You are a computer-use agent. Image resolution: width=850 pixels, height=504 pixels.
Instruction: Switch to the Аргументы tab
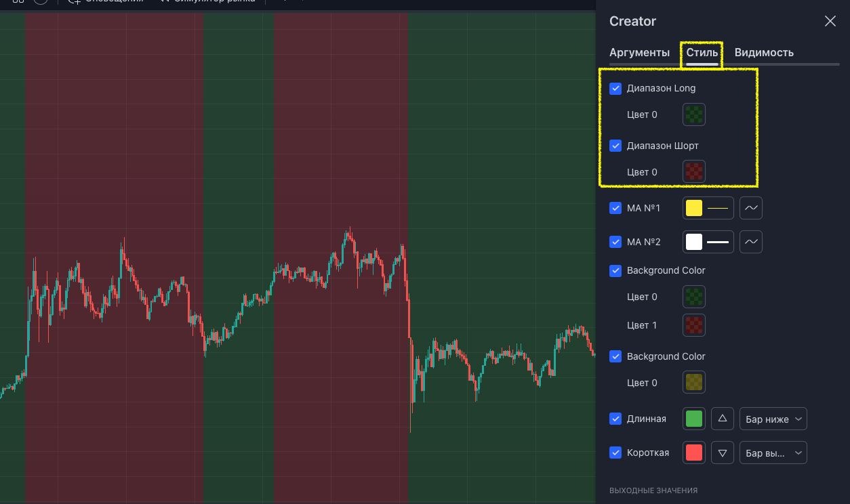pyautogui.click(x=639, y=53)
